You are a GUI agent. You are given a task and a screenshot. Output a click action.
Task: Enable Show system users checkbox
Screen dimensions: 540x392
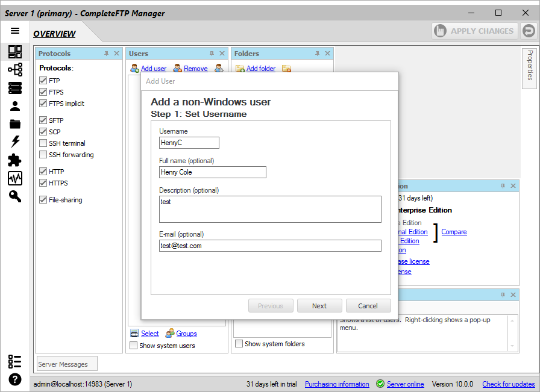click(x=133, y=345)
